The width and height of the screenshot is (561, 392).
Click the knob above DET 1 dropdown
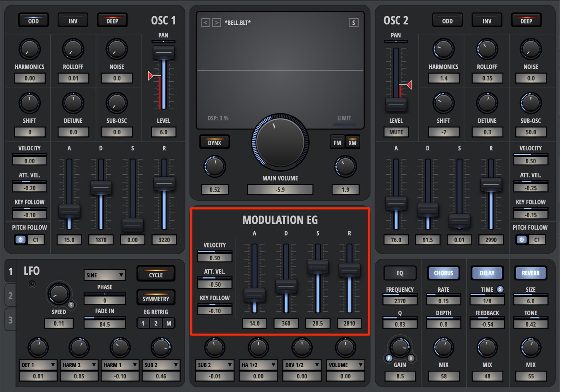pos(38,347)
